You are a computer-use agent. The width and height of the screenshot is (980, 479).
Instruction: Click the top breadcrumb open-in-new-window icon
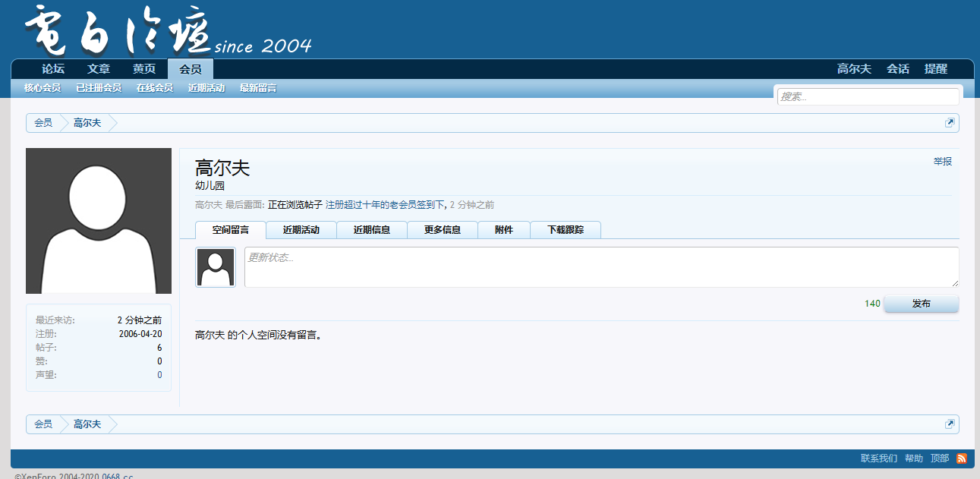949,123
